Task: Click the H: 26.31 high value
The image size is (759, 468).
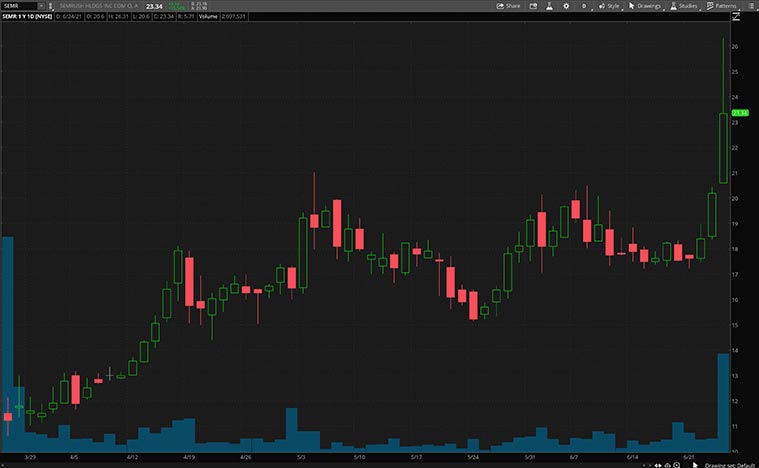Action: click(119, 16)
